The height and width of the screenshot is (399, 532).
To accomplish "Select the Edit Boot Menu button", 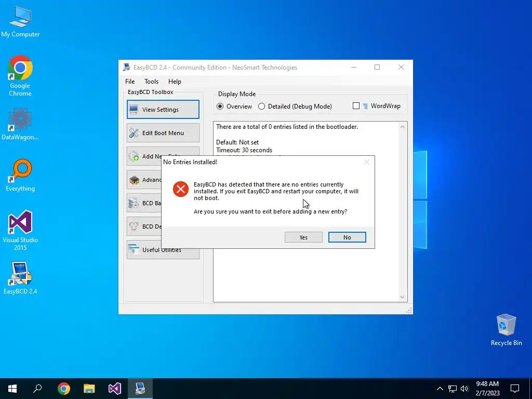I will pos(163,132).
